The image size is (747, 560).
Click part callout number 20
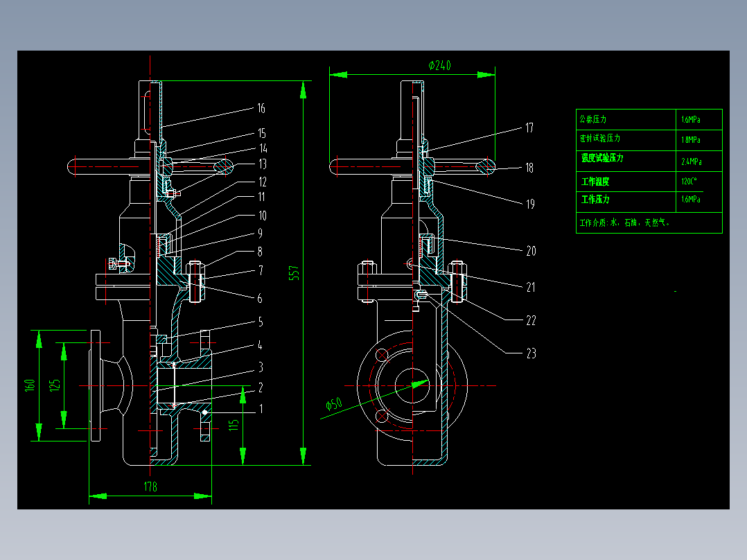(531, 251)
